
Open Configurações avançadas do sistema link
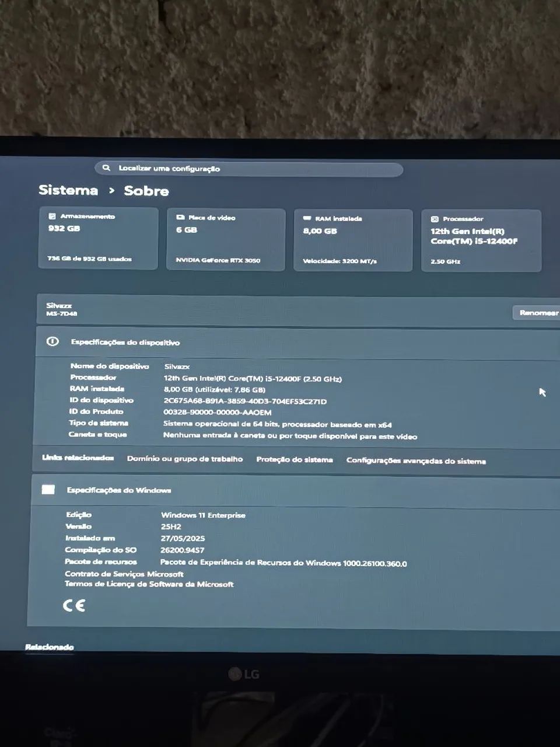coord(416,460)
